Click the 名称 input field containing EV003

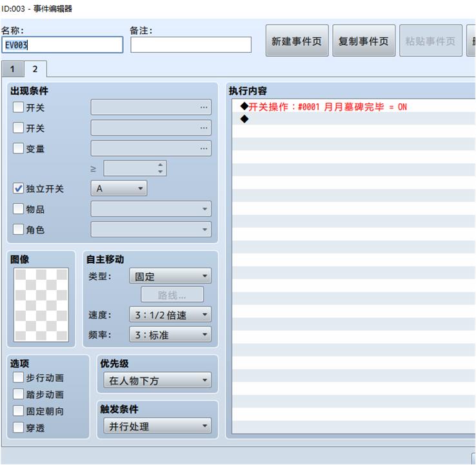pos(62,45)
